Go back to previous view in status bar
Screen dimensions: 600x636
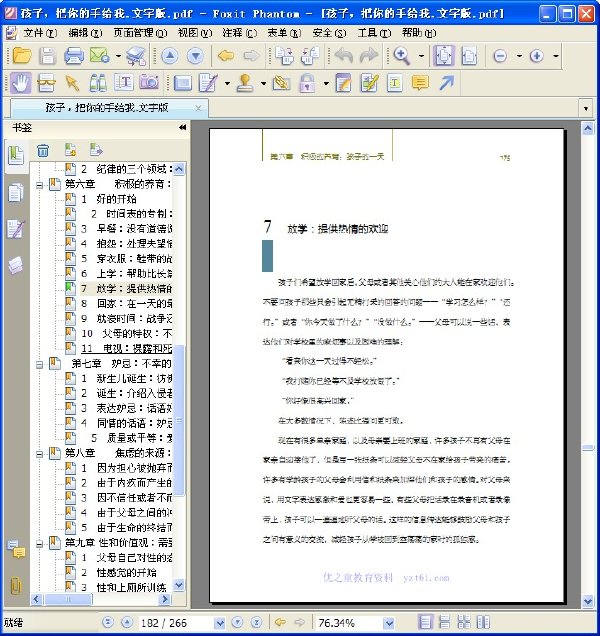pos(280,622)
